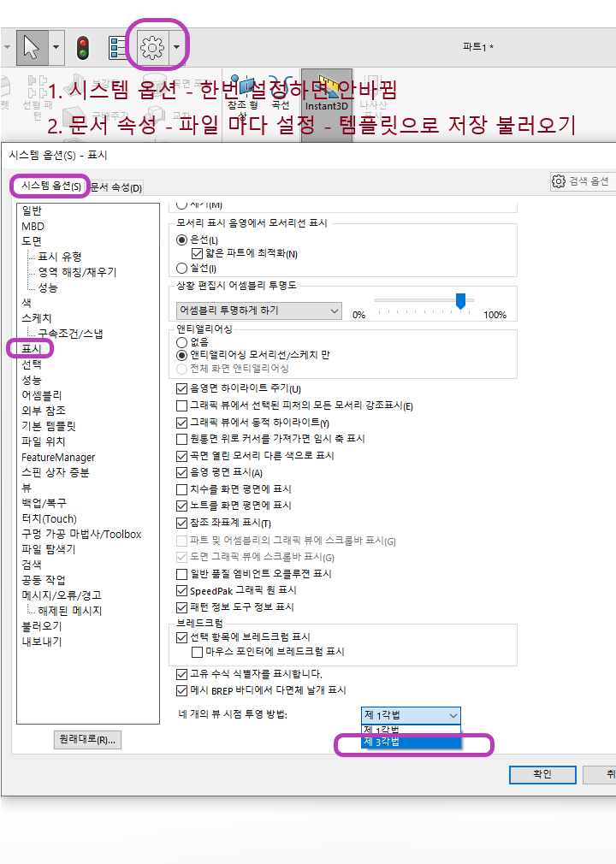The height and width of the screenshot is (864, 616).
Task: Open the 네 개의 뷰 시점 투영 방법 combo box
Action: (411, 715)
